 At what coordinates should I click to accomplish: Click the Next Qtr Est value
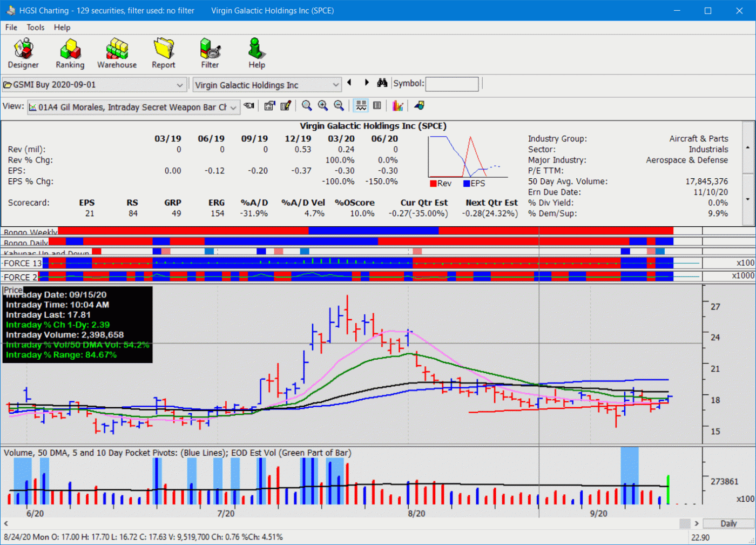490,213
